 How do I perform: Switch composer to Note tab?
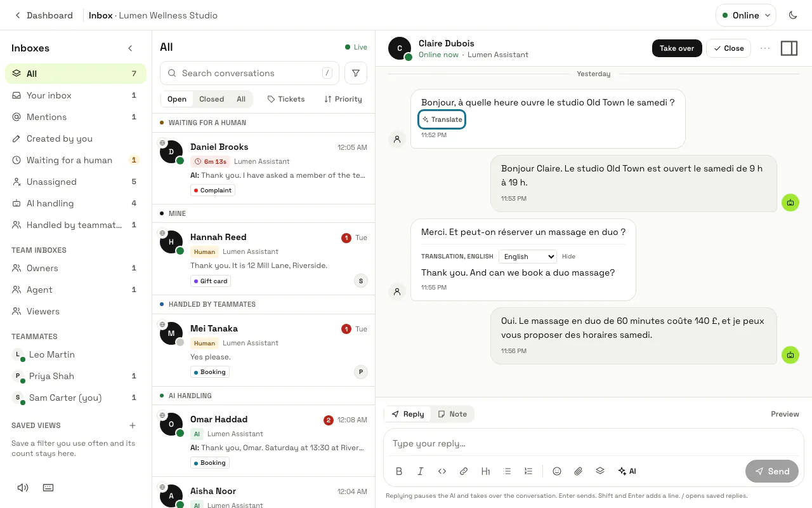click(x=452, y=414)
